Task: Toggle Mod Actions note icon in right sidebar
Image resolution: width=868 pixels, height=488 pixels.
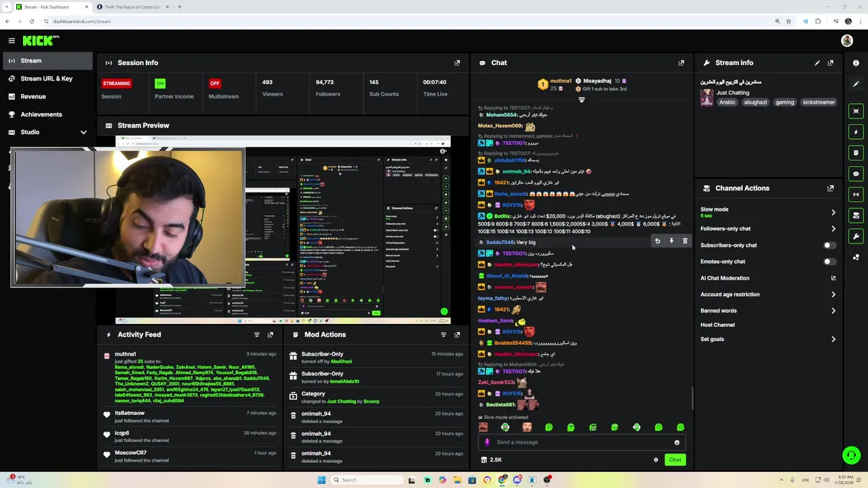Action: 856,153
